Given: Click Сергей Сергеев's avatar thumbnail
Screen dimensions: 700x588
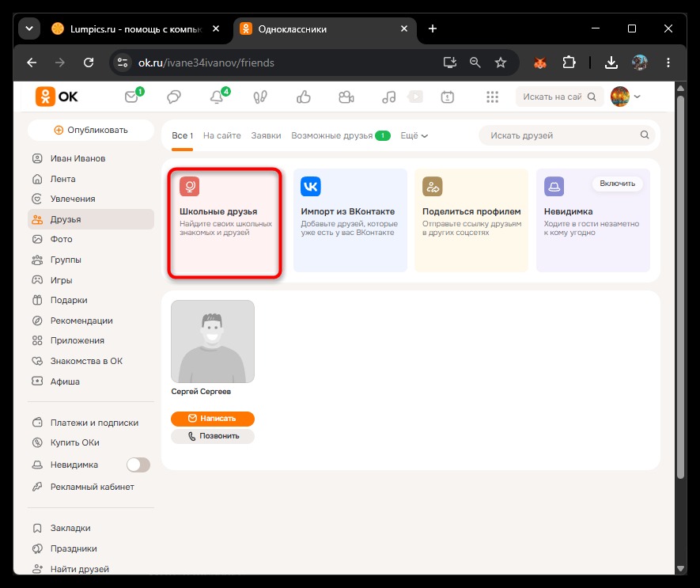Looking at the screenshot, I should tap(213, 341).
